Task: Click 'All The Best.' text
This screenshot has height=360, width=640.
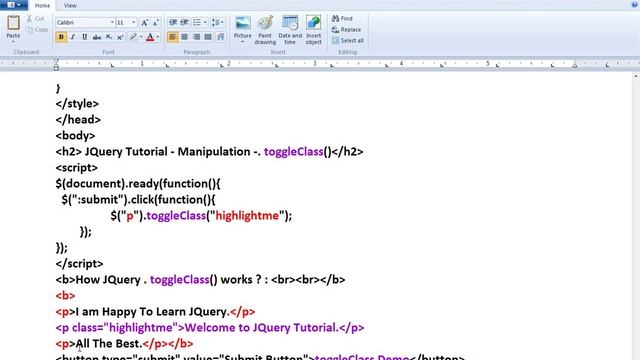Action: 109,344
